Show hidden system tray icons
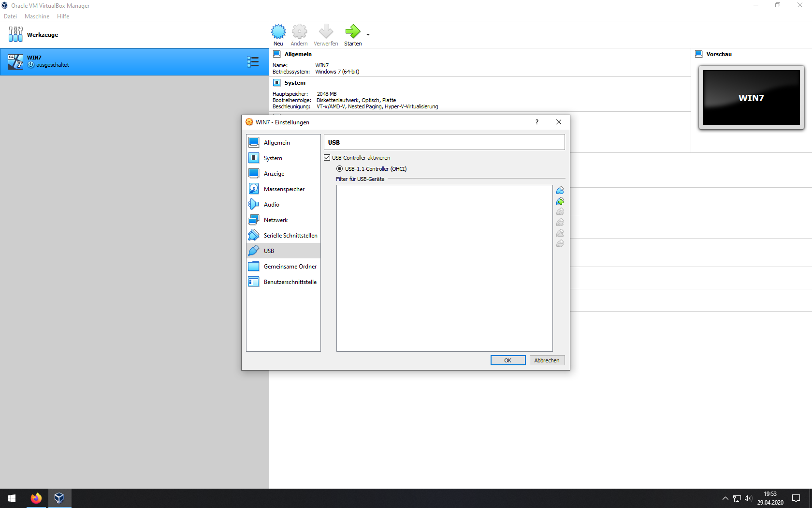 pyautogui.click(x=725, y=498)
